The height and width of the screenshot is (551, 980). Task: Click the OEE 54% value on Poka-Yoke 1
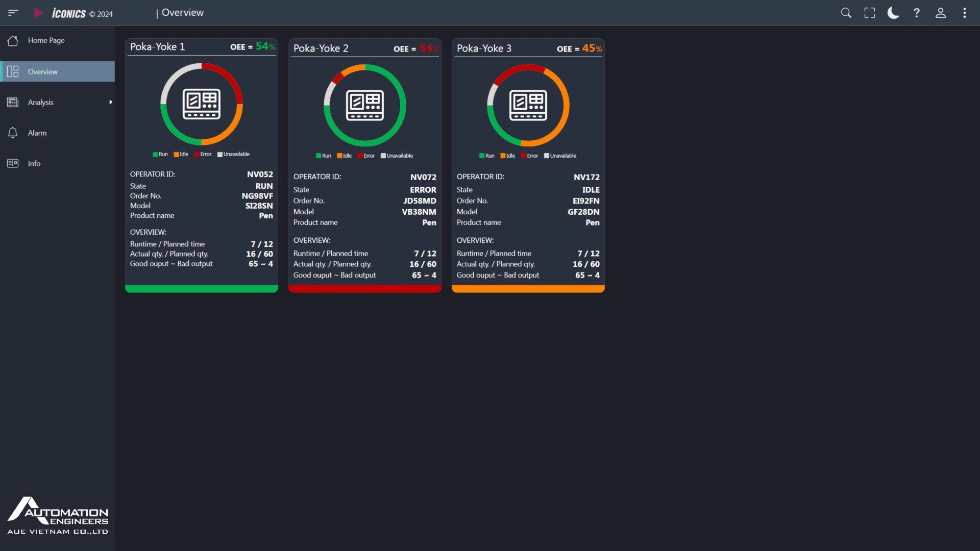pos(265,46)
